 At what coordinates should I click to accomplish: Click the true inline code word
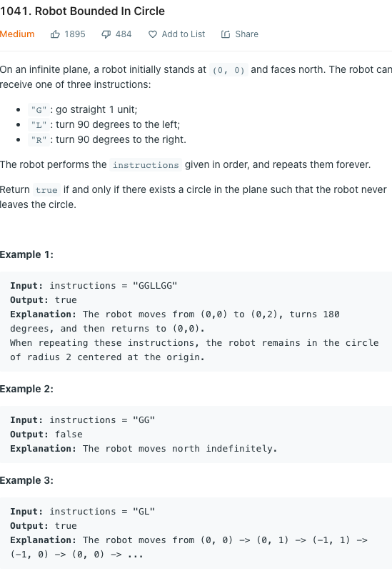coord(46,190)
